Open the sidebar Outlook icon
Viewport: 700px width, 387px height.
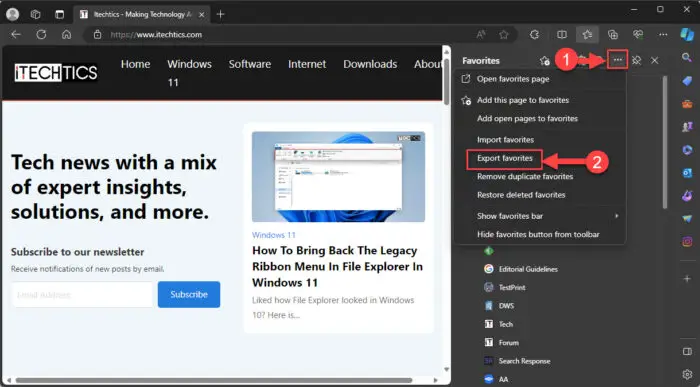pos(687,173)
